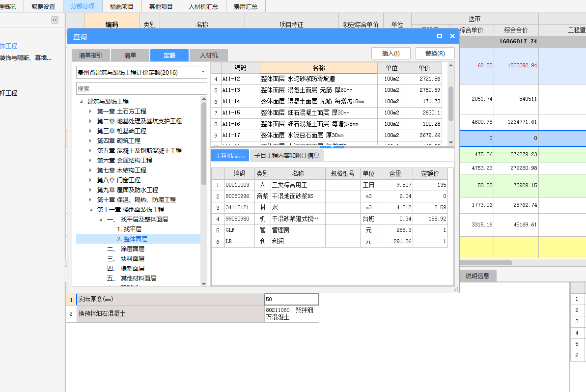Expand 第六章 金属结构工程 node

click(90, 160)
